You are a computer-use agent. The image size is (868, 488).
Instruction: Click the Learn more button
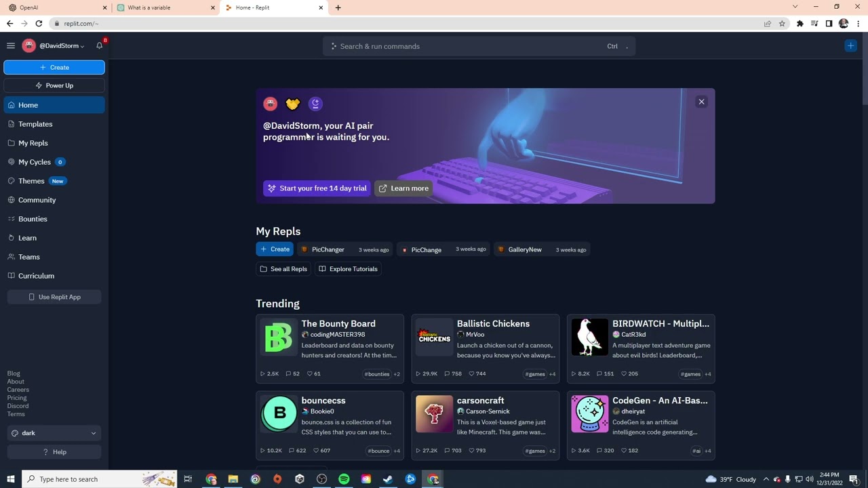[x=403, y=188]
